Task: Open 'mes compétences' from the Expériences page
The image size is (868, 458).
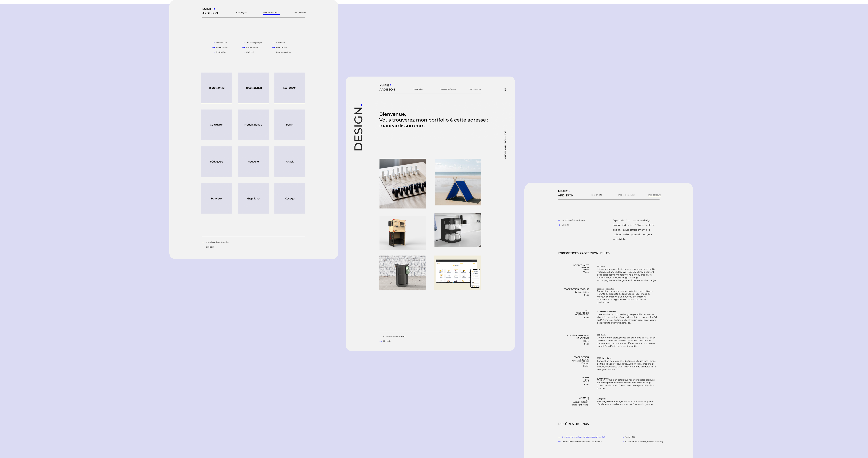Action: [x=626, y=195]
